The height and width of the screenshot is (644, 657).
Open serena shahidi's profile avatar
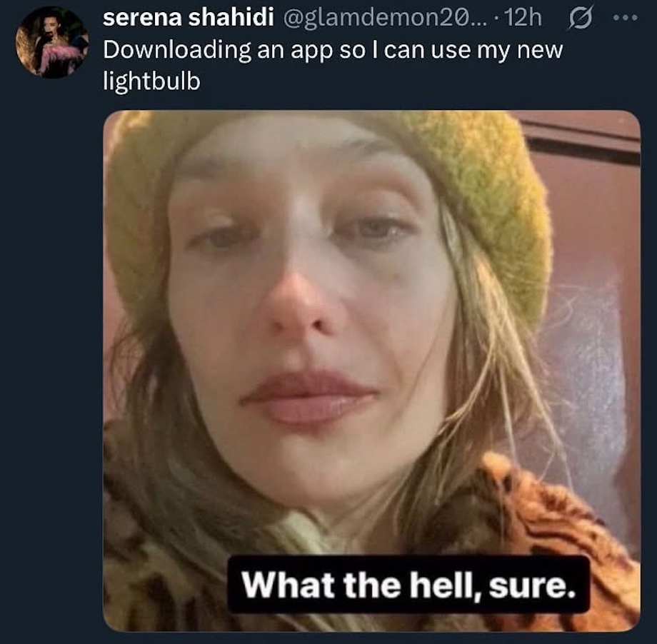(x=52, y=42)
